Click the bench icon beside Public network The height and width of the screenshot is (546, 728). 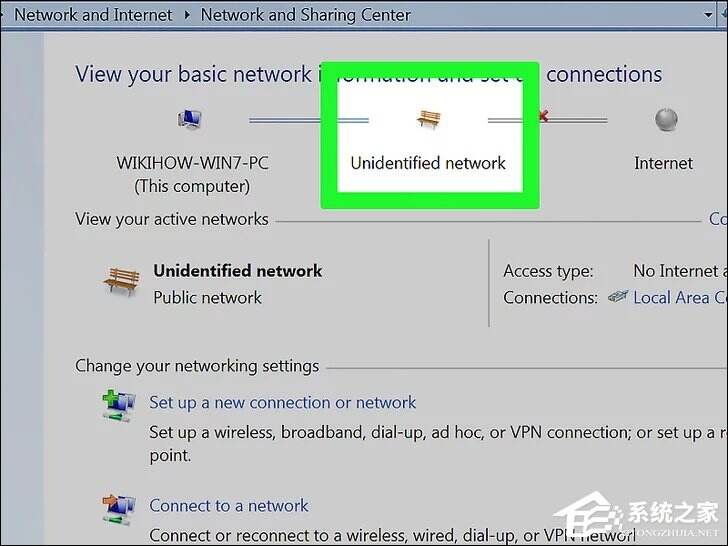tap(121, 280)
